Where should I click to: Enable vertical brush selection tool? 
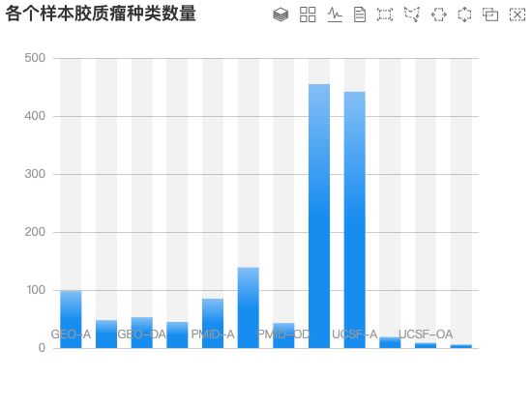[x=464, y=14]
